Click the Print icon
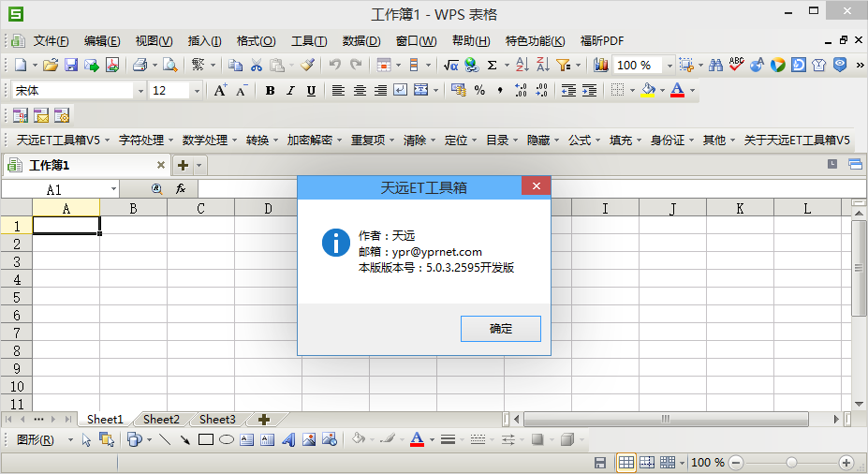The image size is (868, 474). tap(140, 66)
